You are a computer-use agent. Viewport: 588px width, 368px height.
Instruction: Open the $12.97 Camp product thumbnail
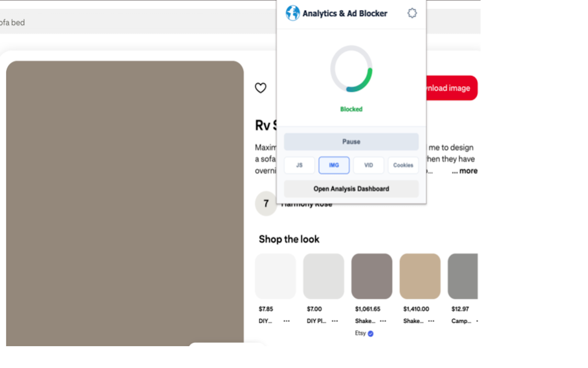click(x=463, y=276)
